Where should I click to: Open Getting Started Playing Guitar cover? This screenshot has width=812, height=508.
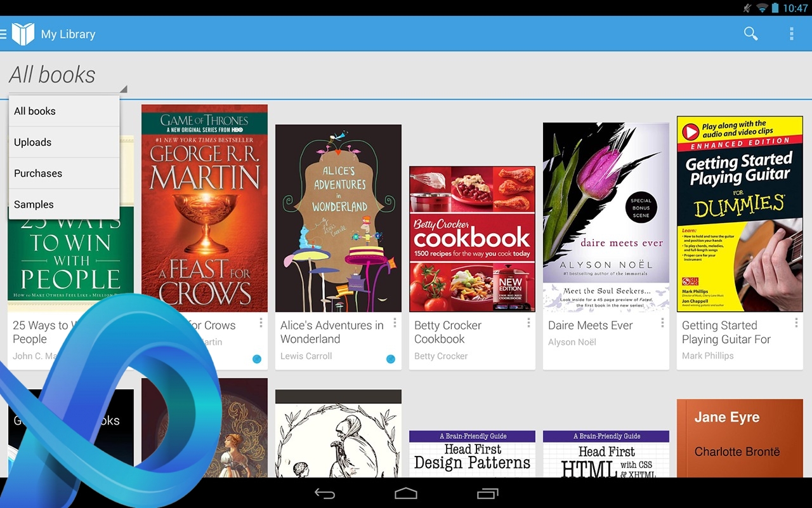[x=740, y=213]
